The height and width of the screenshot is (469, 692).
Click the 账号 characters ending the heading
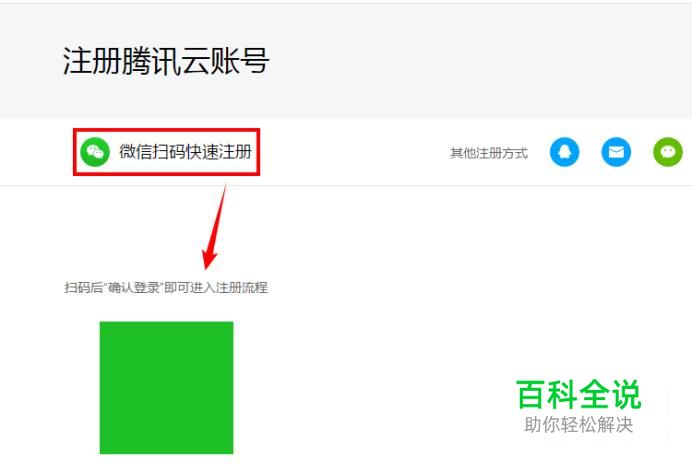coord(239,60)
